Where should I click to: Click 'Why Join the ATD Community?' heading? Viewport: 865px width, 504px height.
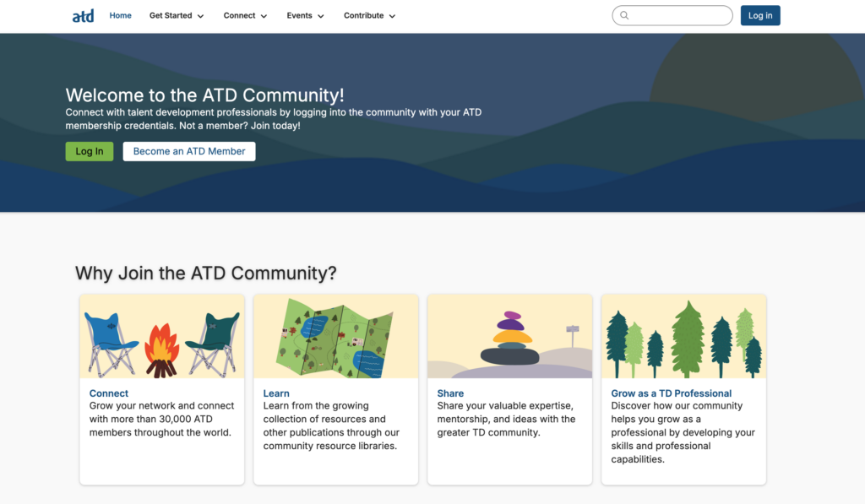[206, 273]
